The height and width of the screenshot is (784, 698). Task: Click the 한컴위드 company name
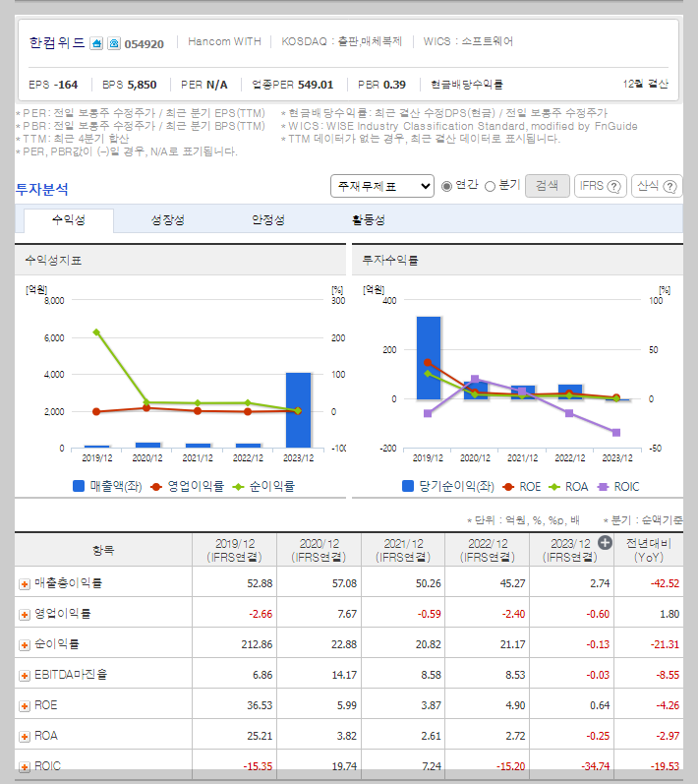pos(57,43)
